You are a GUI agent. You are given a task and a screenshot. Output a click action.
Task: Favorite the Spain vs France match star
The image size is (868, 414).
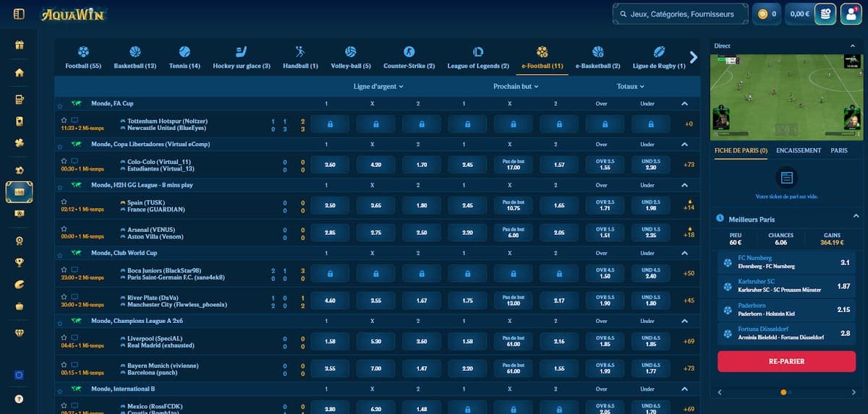pos(64,202)
